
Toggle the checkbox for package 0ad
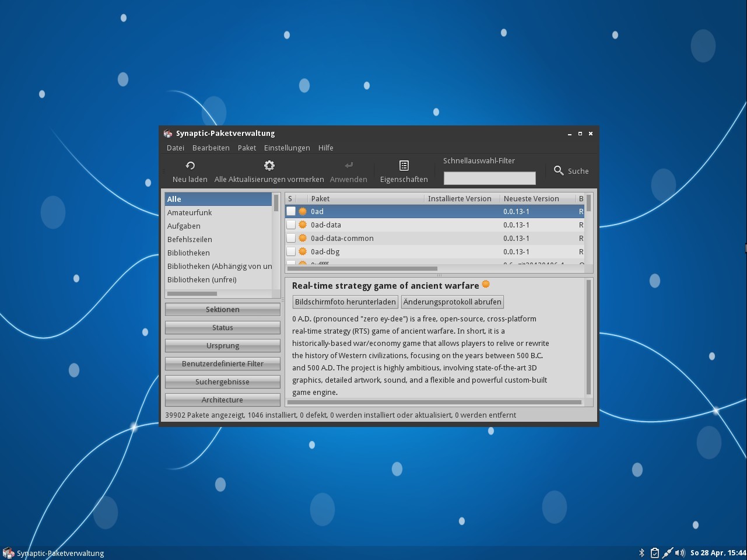click(291, 212)
